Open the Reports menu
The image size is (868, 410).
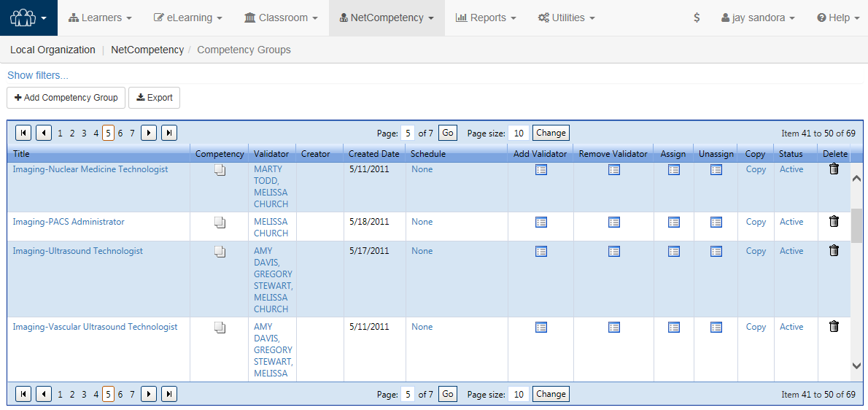[486, 18]
